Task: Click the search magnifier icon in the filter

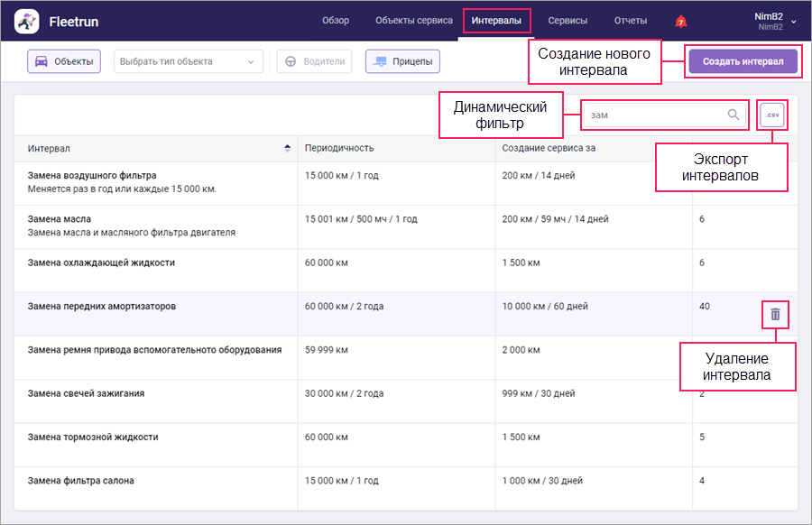Action: 734,115
